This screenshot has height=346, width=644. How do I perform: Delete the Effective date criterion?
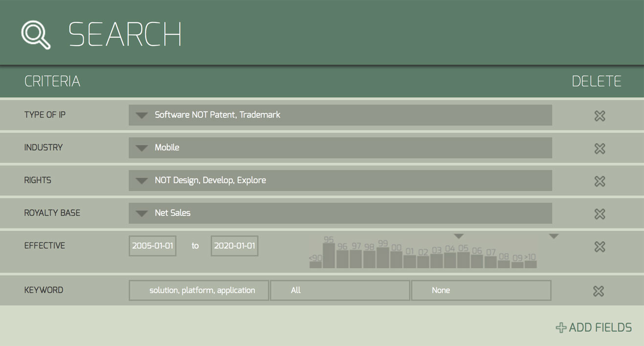600,247
